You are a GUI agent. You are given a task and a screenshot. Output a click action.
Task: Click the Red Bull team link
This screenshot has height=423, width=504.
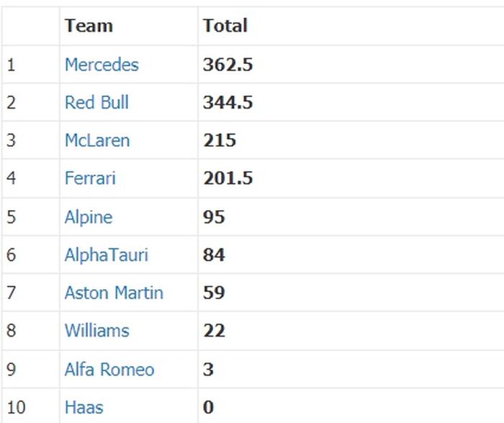click(x=96, y=102)
